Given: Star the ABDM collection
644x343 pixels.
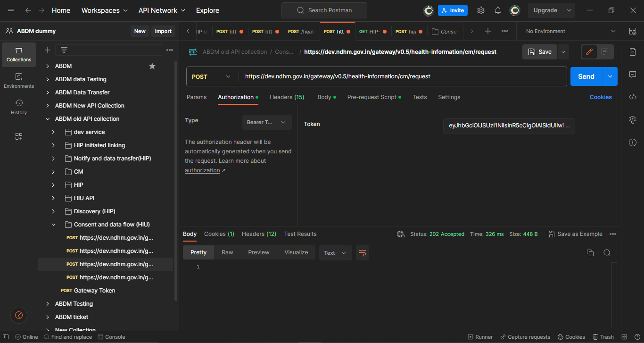Looking at the screenshot, I should coord(152,66).
